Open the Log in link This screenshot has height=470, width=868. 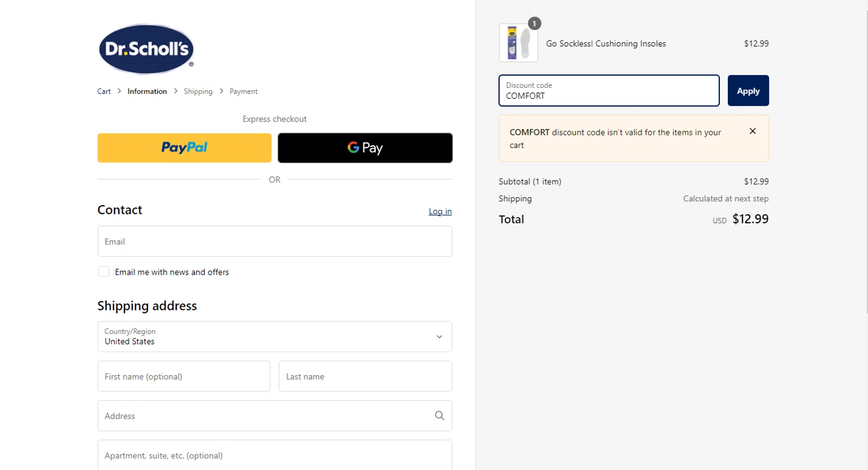[x=440, y=212]
